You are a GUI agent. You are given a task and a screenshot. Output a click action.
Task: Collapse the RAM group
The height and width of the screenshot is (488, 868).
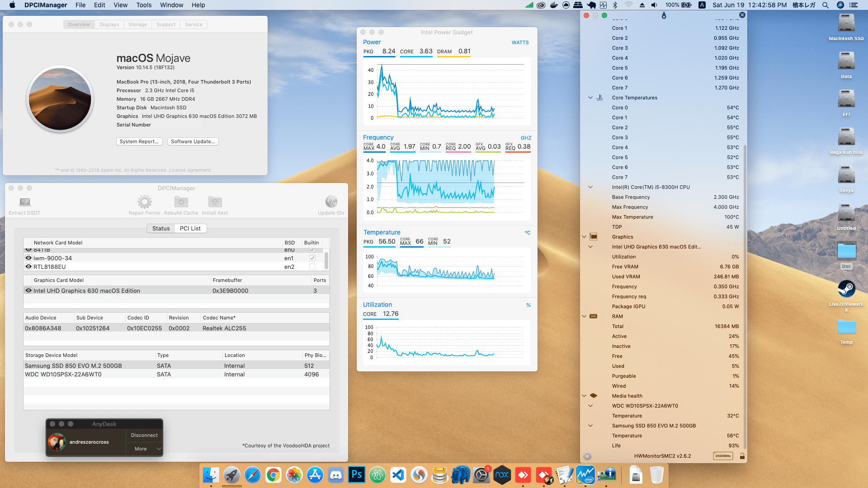[x=584, y=316]
